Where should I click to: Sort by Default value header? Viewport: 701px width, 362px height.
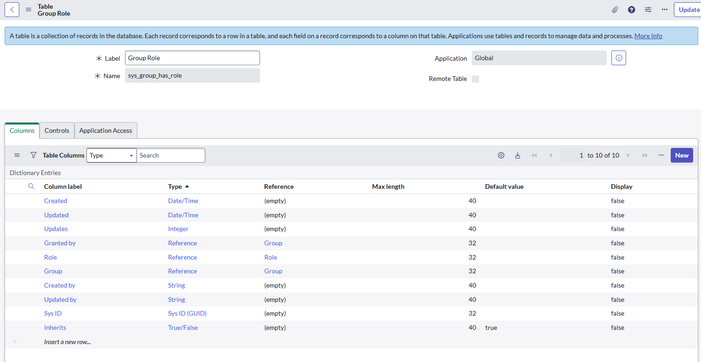pos(504,186)
